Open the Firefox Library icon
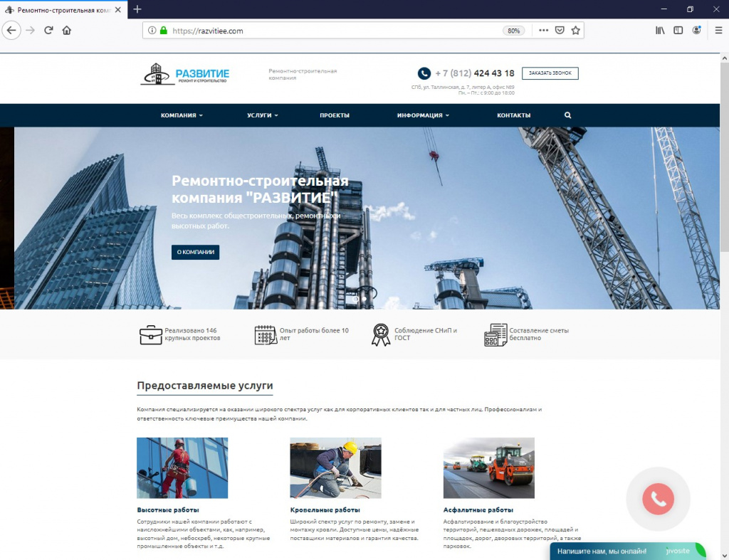729x560 pixels. tap(660, 31)
